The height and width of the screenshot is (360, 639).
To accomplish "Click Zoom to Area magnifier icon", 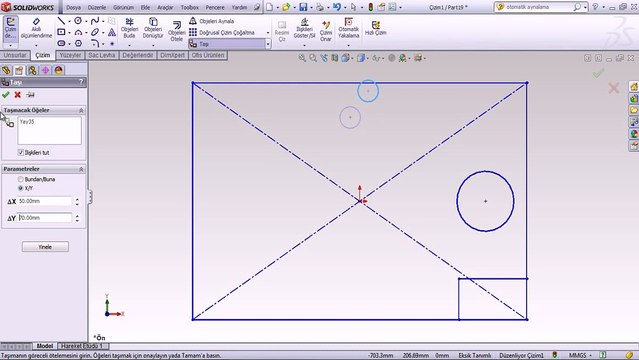I will point(313,58).
